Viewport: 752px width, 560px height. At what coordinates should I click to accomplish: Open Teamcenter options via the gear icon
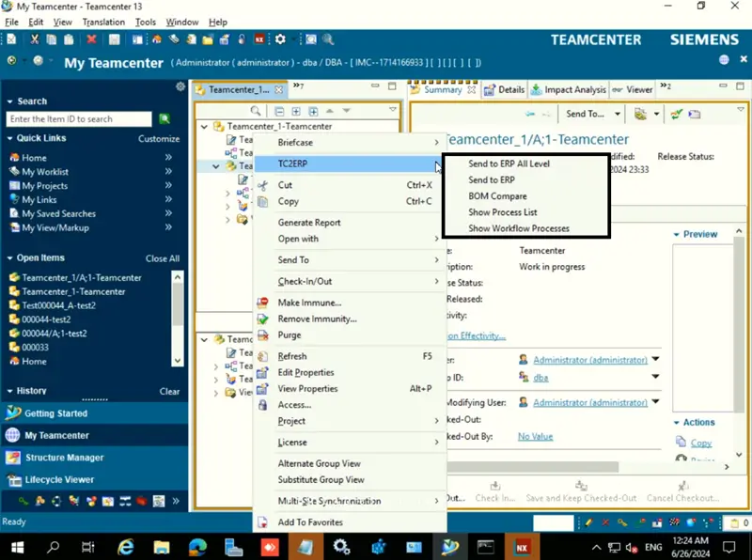point(279,39)
